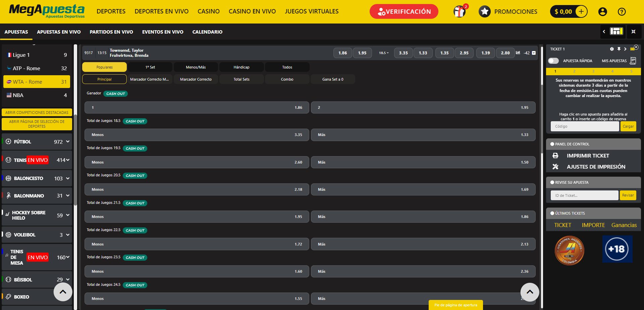Open the user account profile icon
644x310 pixels.
pyautogui.click(x=602, y=12)
